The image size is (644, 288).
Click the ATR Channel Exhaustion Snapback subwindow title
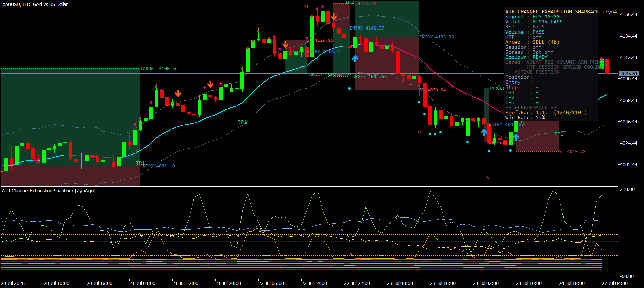tap(49, 191)
